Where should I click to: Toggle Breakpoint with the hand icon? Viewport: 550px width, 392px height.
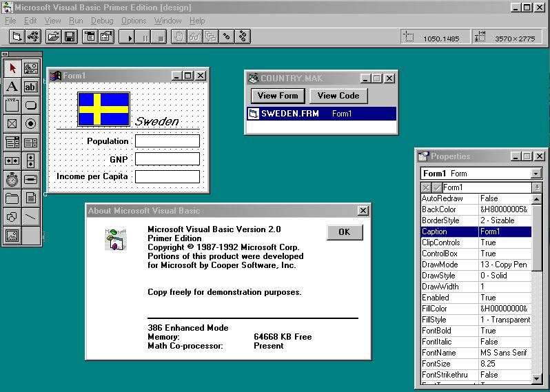point(179,37)
